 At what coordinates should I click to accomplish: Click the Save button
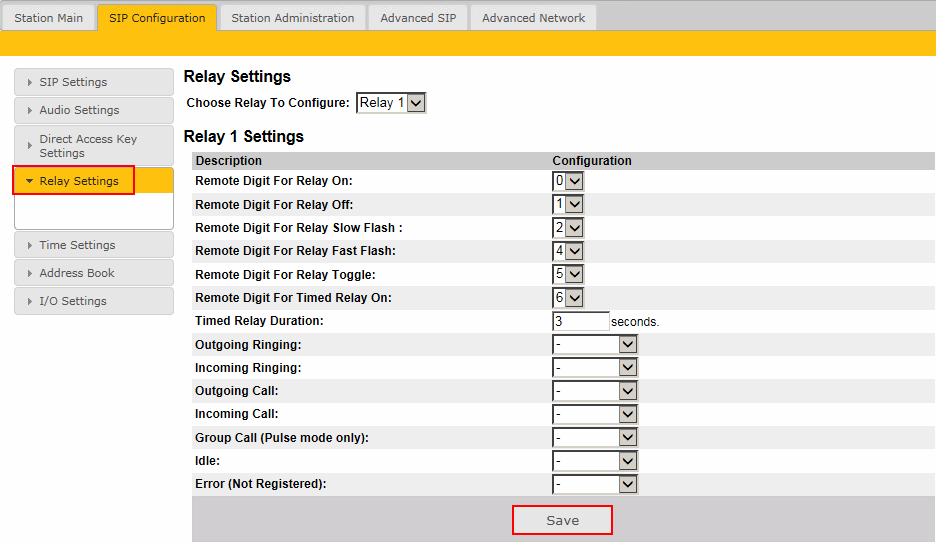(562, 521)
